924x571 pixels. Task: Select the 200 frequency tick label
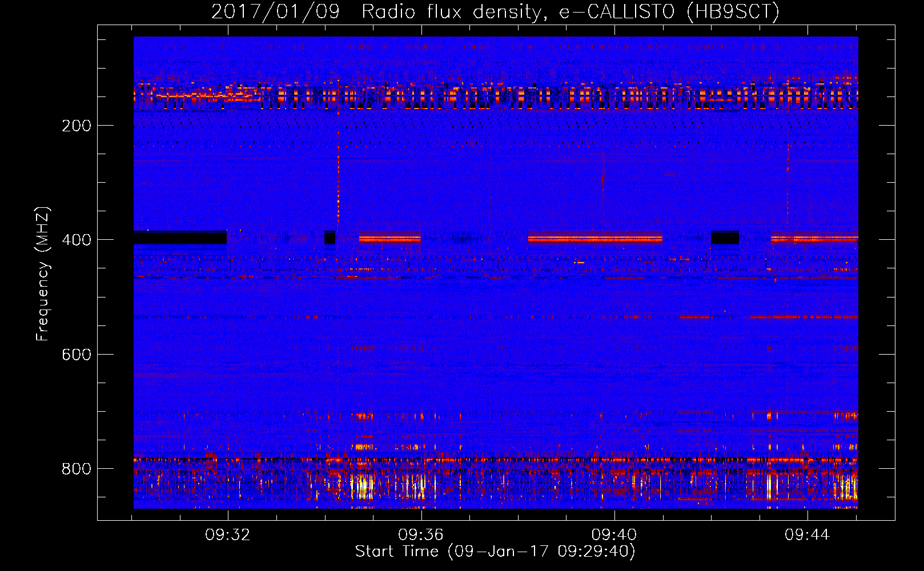pyautogui.click(x=77, y=126)
